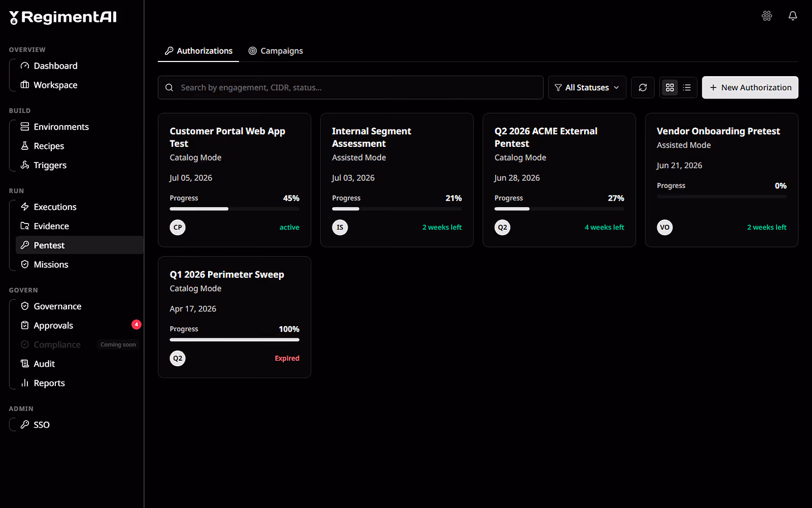Click the IS avatar on Internal Segment card

point(340,227)
